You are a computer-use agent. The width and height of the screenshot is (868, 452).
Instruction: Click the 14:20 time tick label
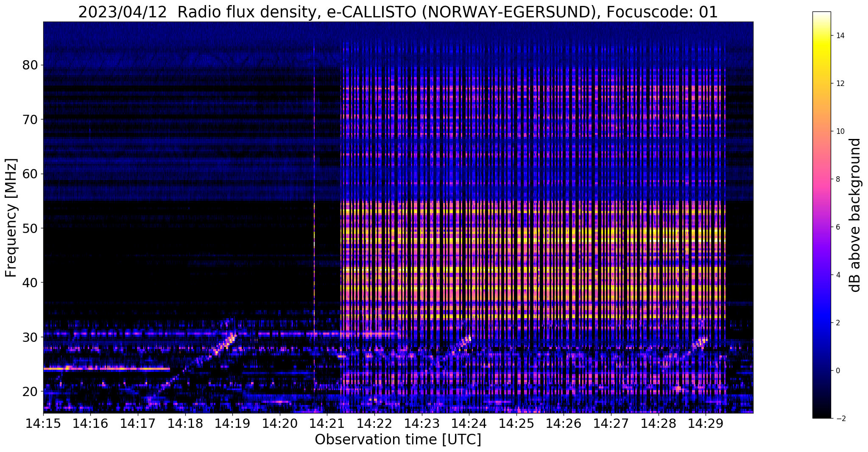[280, 423]
